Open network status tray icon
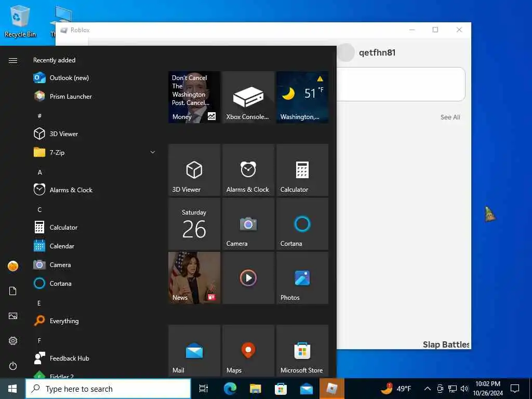 (x=453, y=389)
